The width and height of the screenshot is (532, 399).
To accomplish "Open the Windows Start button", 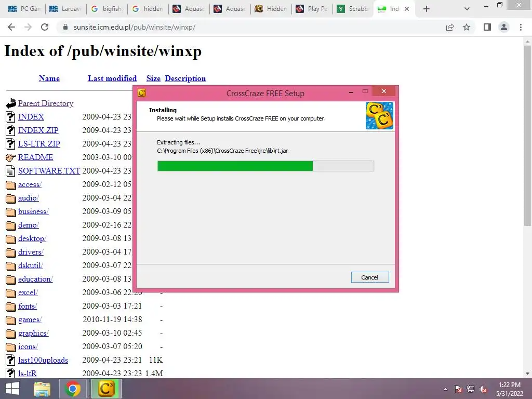I will click(12, 389).
